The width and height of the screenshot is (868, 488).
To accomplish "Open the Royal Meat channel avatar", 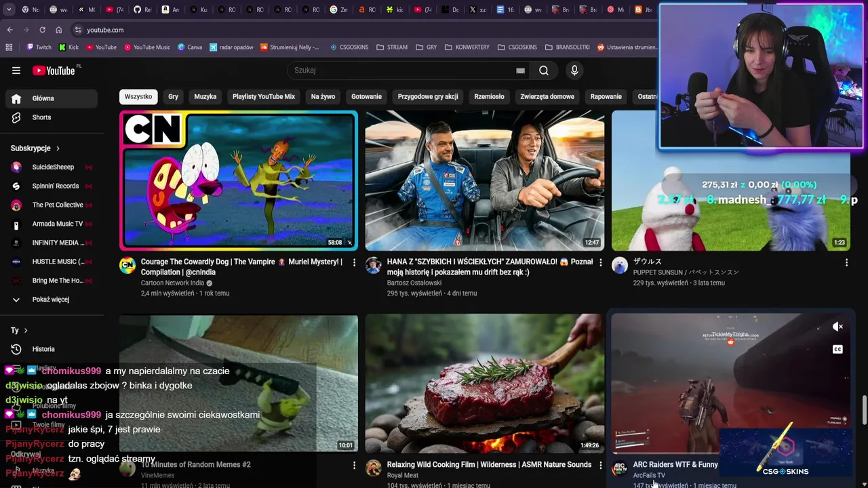I will (374, 468).
